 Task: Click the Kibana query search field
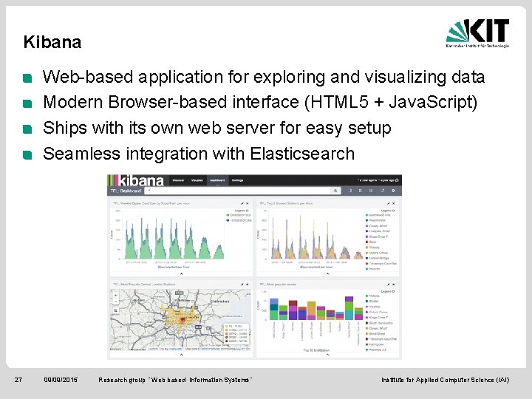click(x=238, y=191)
